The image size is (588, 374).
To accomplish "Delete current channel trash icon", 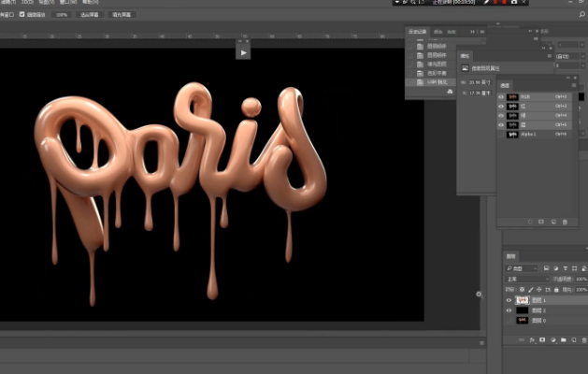I will coord(566,222).
